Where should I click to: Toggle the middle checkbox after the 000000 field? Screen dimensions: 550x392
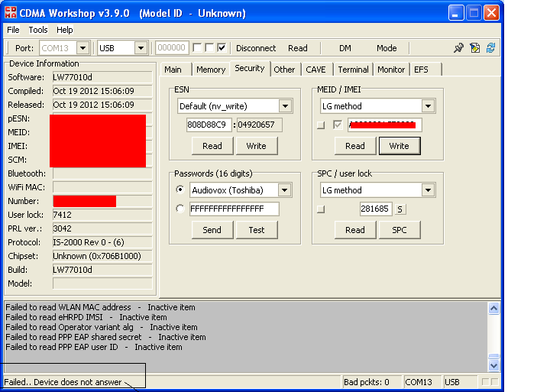point(210,47)
